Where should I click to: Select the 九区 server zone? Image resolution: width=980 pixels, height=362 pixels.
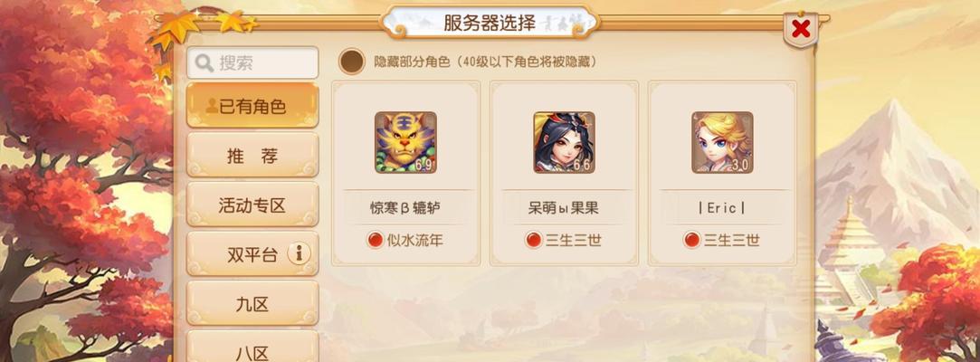coord(252,303)
